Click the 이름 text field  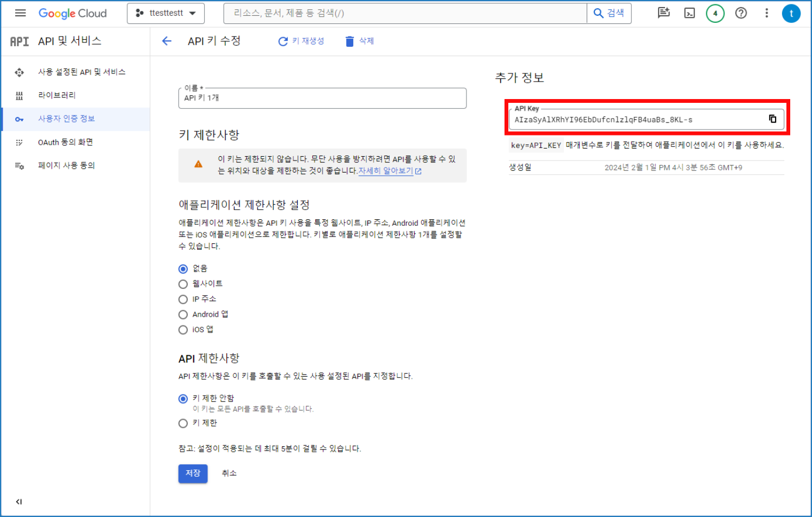pos(322,99)
